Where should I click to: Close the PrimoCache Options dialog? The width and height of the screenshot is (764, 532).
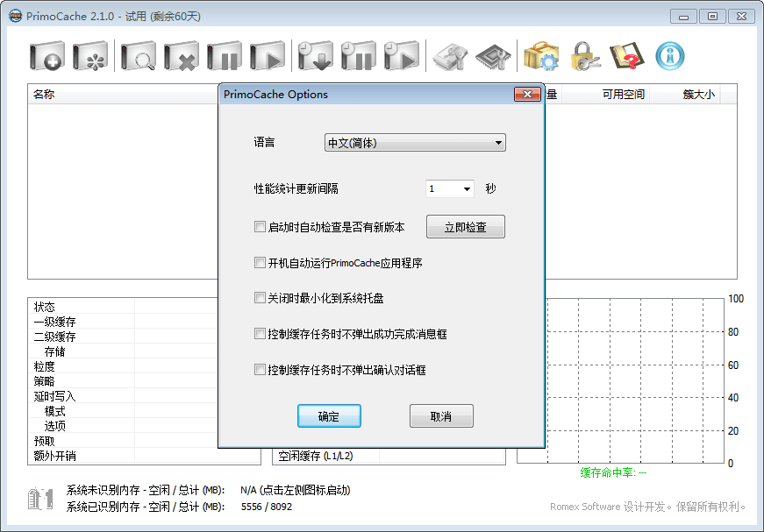coord(527,95)
